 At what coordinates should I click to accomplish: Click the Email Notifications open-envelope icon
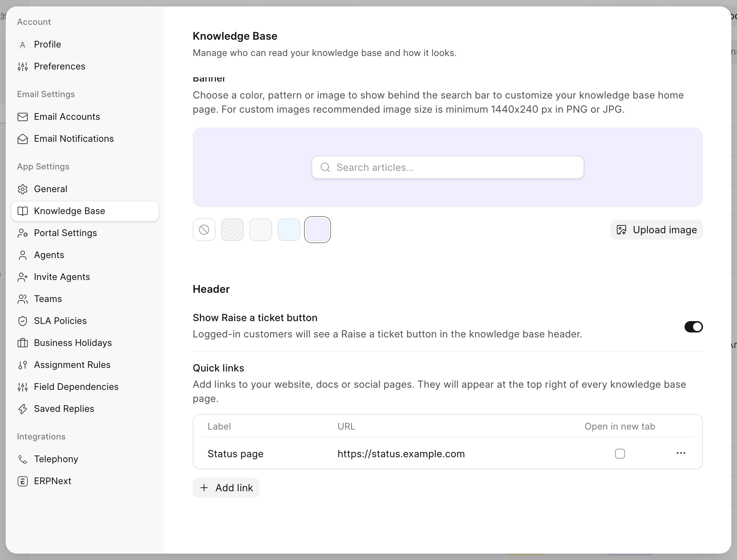point(23,139)
